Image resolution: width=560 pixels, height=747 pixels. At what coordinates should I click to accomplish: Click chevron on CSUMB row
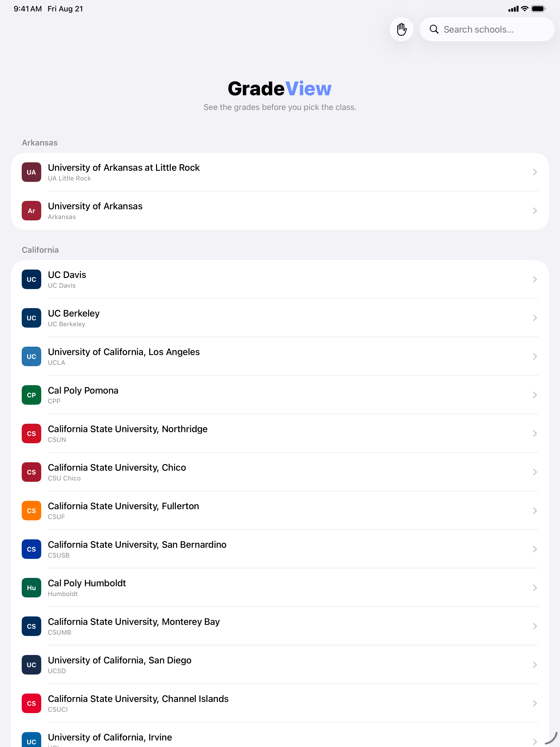pos(535,626)
